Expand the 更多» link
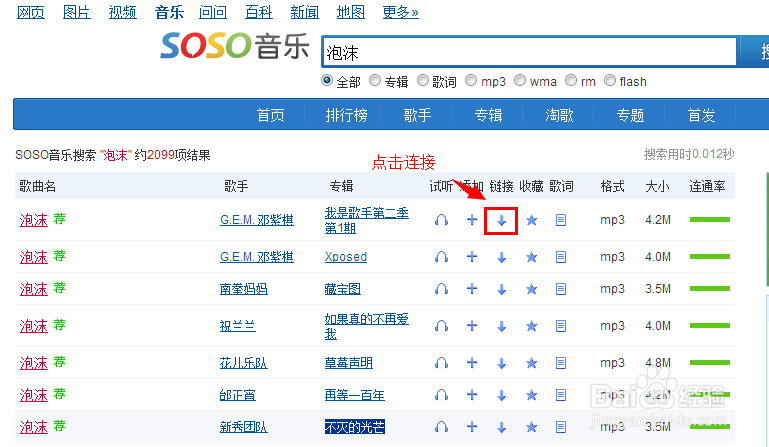Screen dimensions: 769x447 pos(401,12)
